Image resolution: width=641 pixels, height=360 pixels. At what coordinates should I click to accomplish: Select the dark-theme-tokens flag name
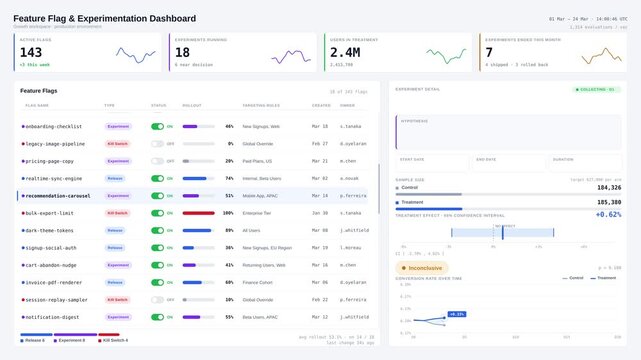49,230
